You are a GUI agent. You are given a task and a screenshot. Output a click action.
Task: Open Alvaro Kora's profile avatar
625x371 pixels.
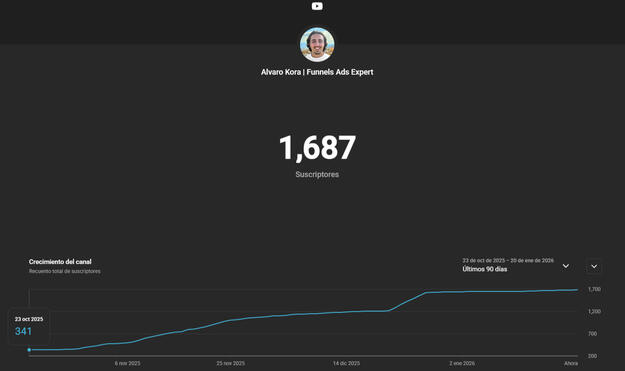pos(317,44)
